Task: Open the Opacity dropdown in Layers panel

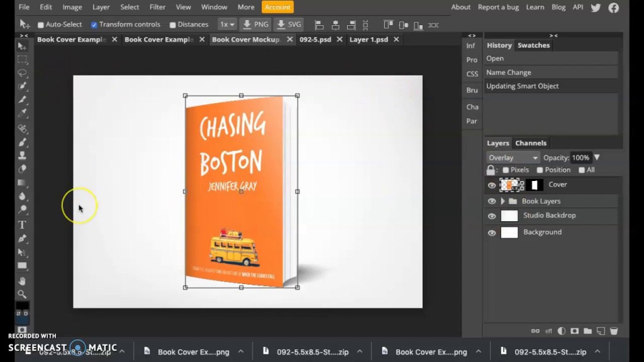Action: coord(596,157)
